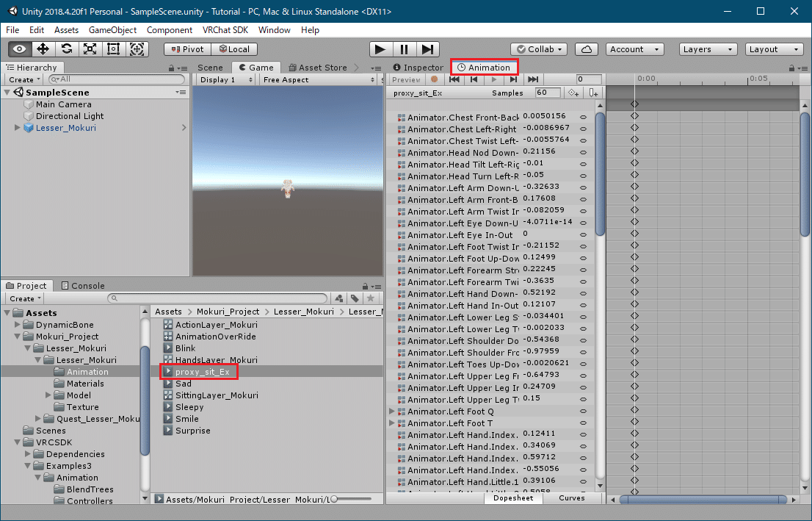The image size is (812, 521).
Task: Expand Animator.Left Foot Q property
Action: (x=392, y=411)
